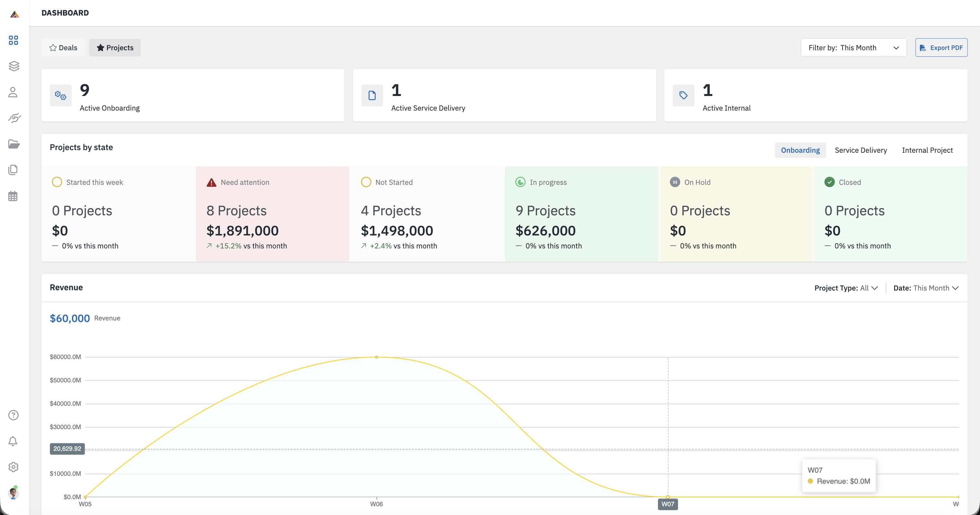Screen dimensions: 980x515
Task: Click the stacked layers sidebar icon
Action: [14, 66]
